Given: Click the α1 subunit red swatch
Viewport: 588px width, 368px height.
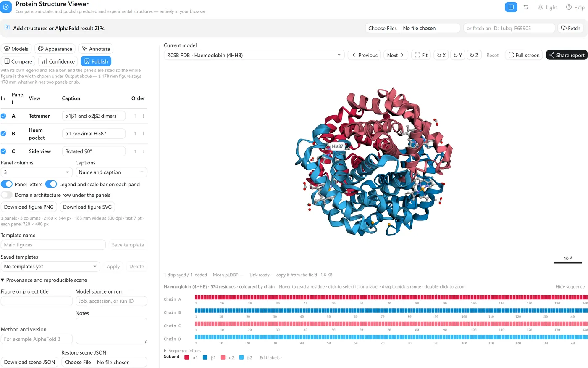Looking at the screenshot, I should (187, 357).
